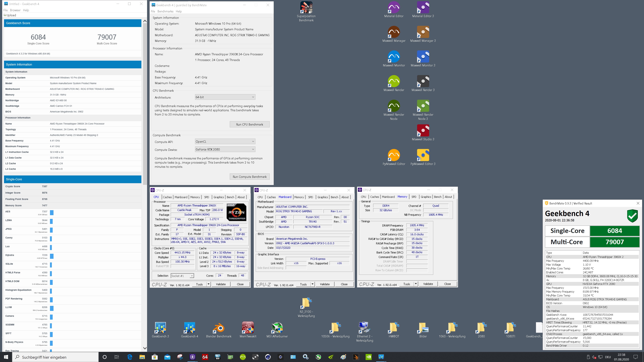Open the 1080TI folder shortcut

[511, 330]
